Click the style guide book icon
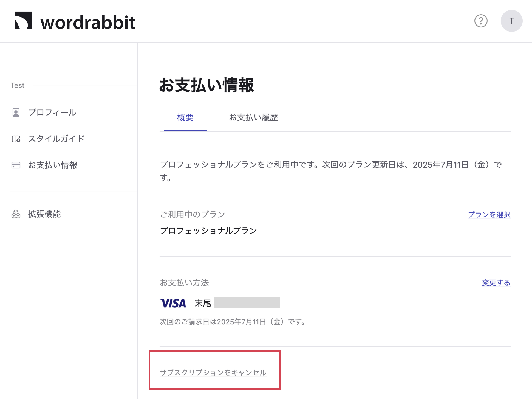 (x=16, y=139)
